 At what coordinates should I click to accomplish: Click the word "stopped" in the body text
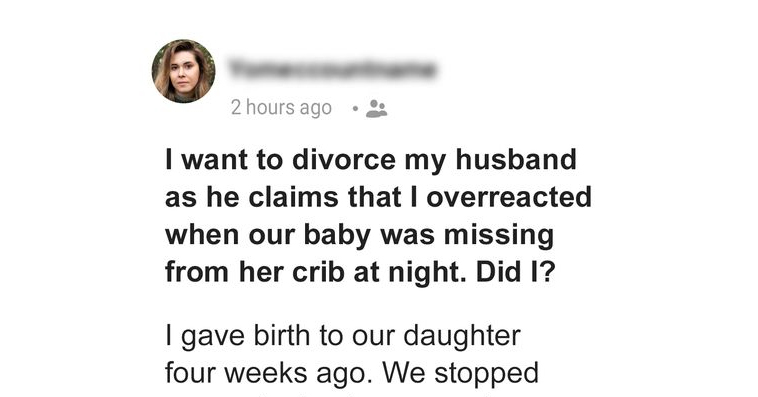point(487,374)
